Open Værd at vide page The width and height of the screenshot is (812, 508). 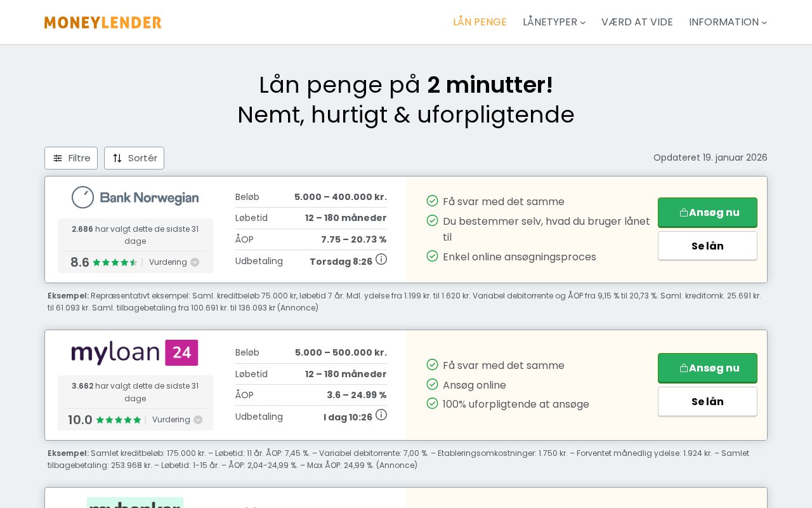point(637,22)
